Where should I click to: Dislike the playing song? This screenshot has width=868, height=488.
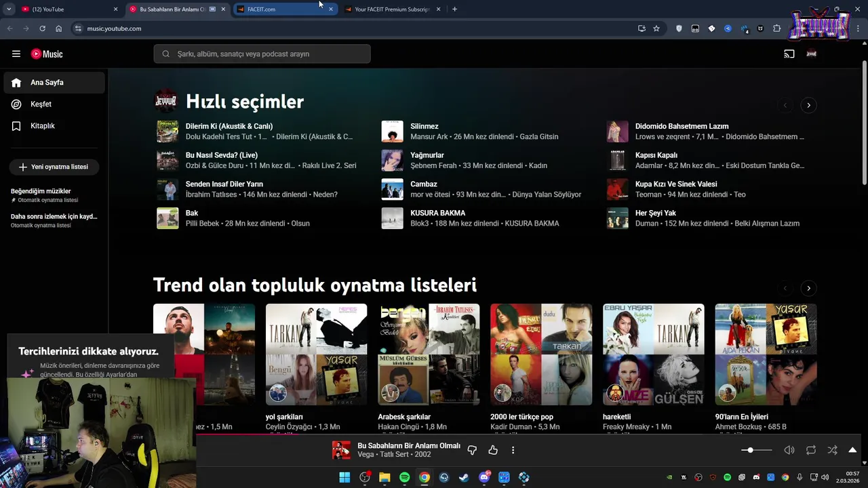tap(472, 450)
